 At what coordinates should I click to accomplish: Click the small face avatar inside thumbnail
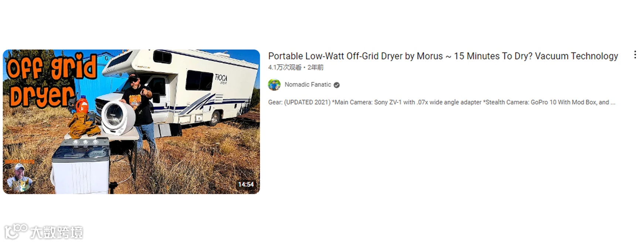(20, 178)
